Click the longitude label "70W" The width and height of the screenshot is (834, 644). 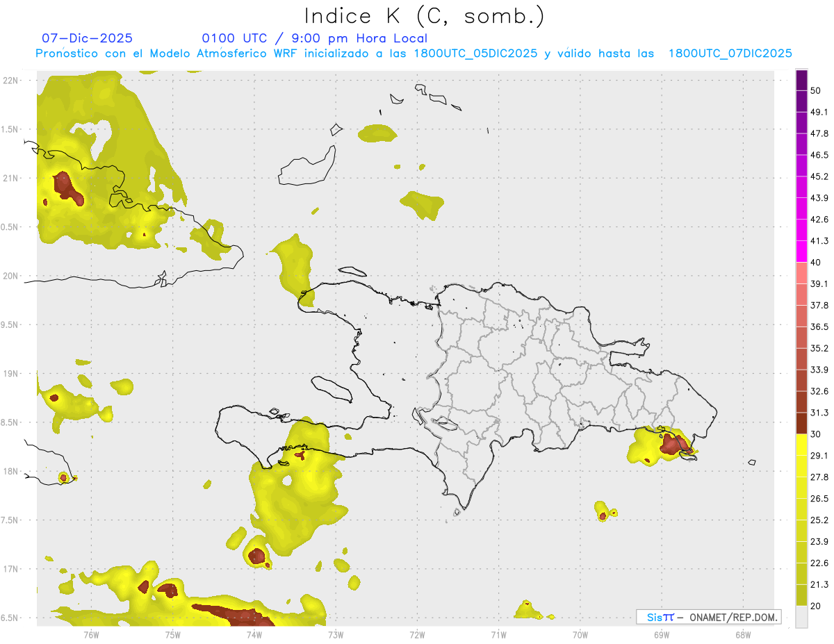click(x=580, y=634)
